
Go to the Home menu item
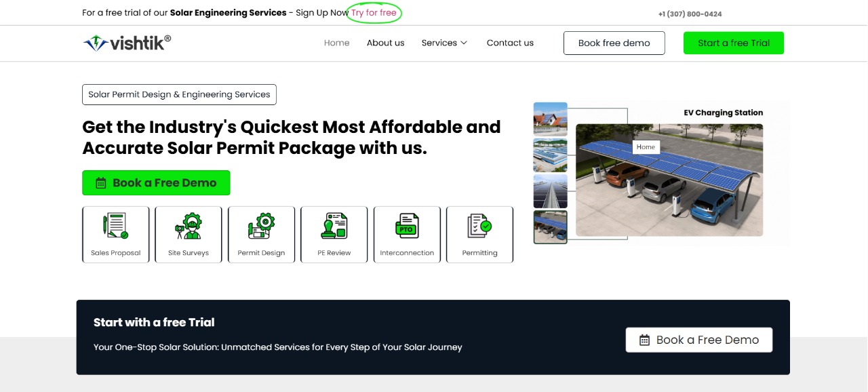337,43
